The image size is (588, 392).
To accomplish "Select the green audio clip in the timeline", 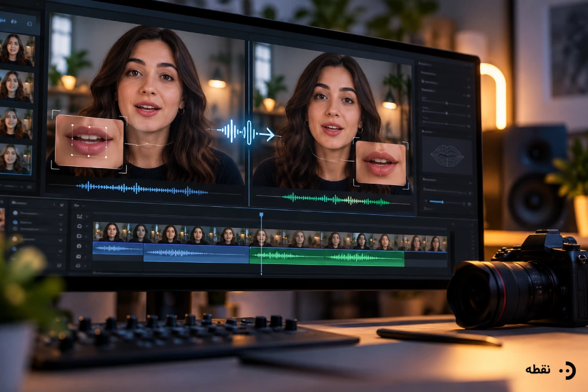I will [327, 257].
